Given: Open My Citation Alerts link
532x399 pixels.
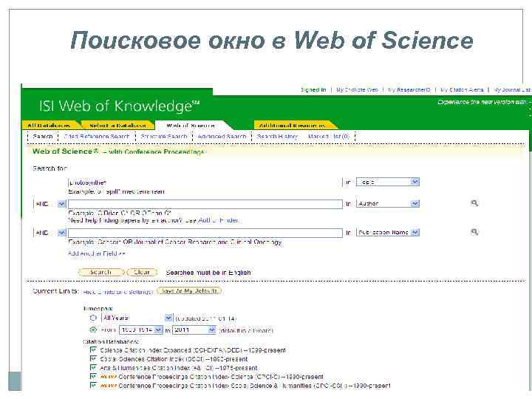Looking at the screenshot, I should [x=462, y=89].
